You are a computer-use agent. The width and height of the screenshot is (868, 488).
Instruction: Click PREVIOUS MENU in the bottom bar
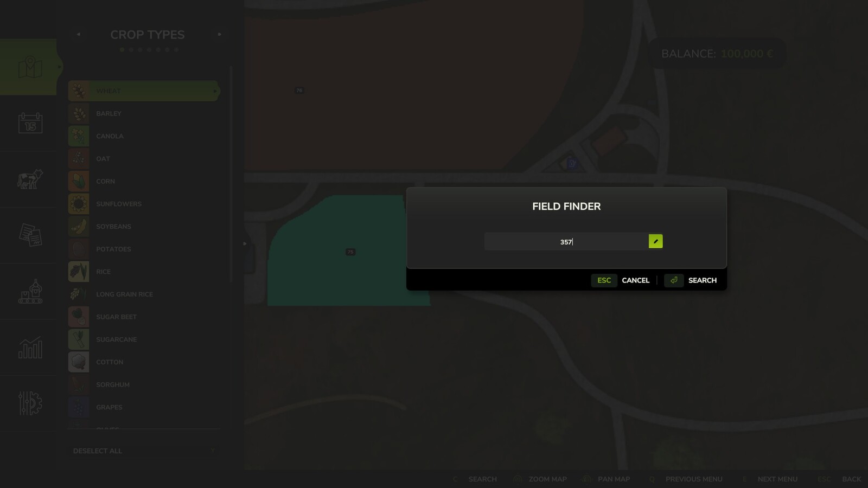tap(694, 479)
